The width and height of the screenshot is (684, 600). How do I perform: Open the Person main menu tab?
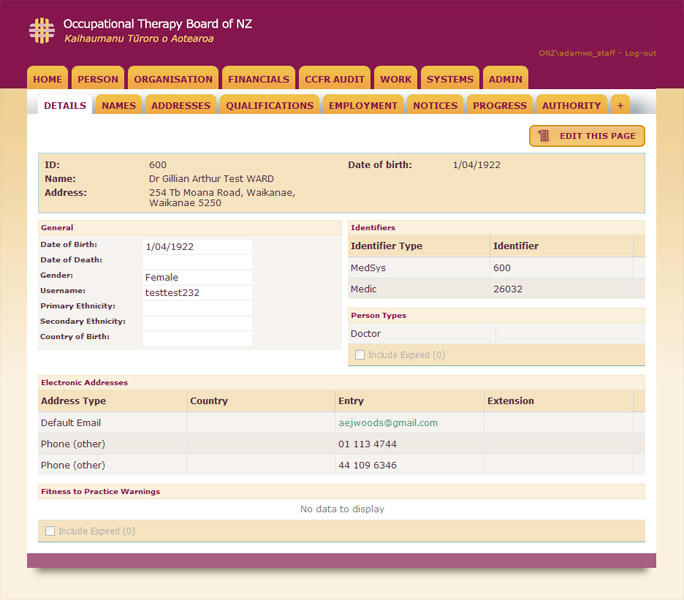[x=98, y=79]
